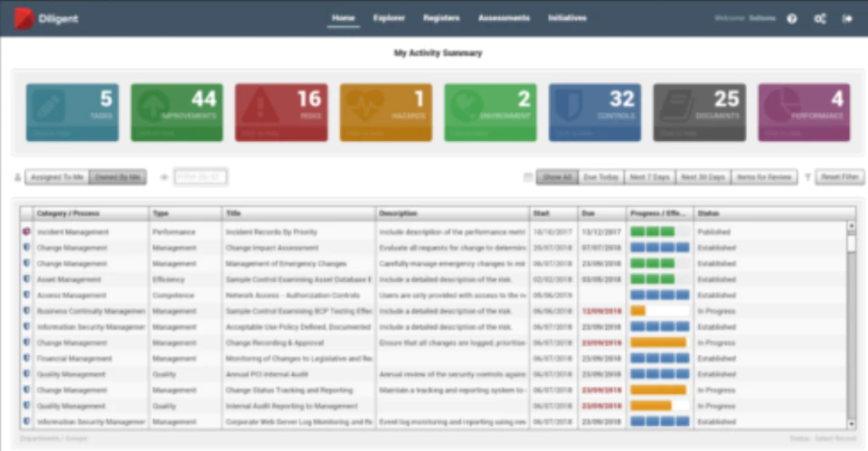Toggle the Assigned To Me filter
Viewport: 868px width, 451px height.
tap(57, 177)
